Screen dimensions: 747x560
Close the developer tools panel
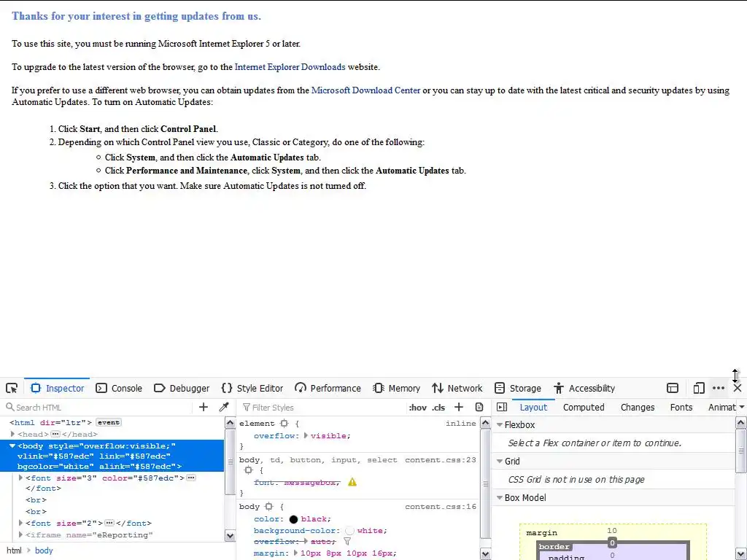tap(738, 388)
